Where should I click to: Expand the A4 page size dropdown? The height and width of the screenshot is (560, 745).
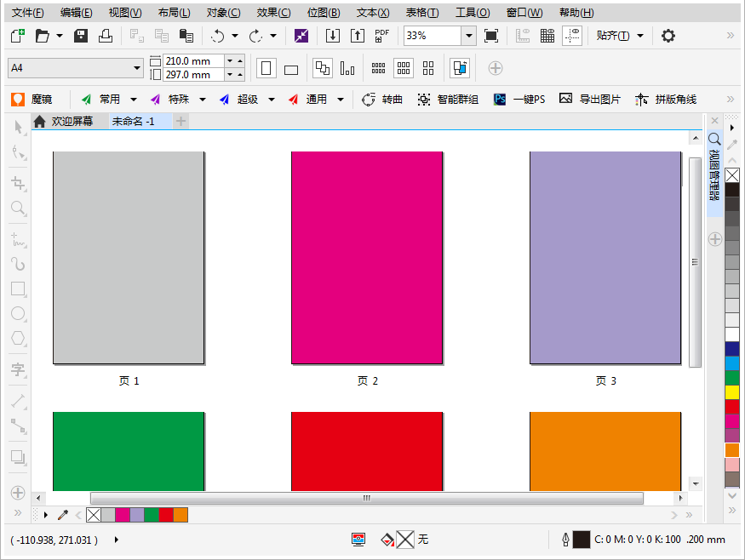click(137, 69)
